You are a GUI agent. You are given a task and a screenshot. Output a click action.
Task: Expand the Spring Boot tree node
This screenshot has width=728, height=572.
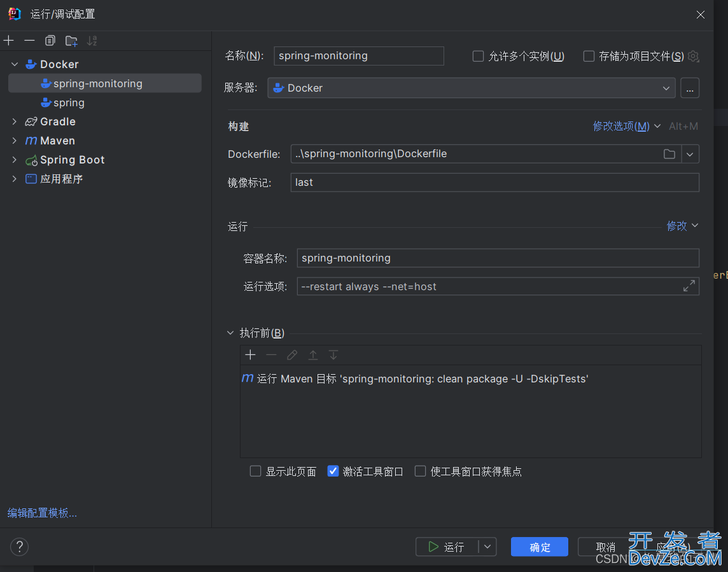pos(15,160)
